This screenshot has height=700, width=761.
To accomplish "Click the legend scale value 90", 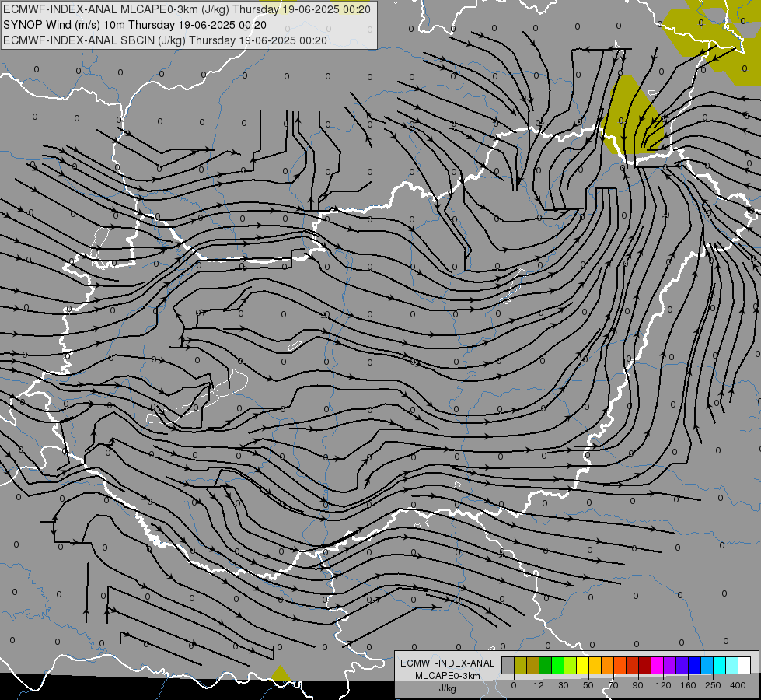I will [638, 685].
